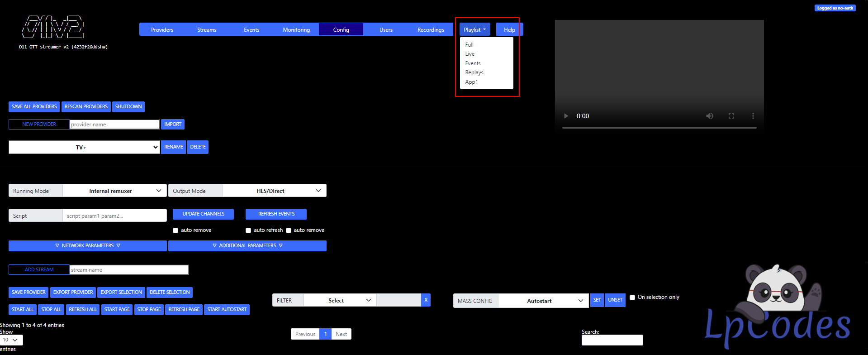Switch to the Monitoring tab
868x355 pixels.
coord(296,30)
